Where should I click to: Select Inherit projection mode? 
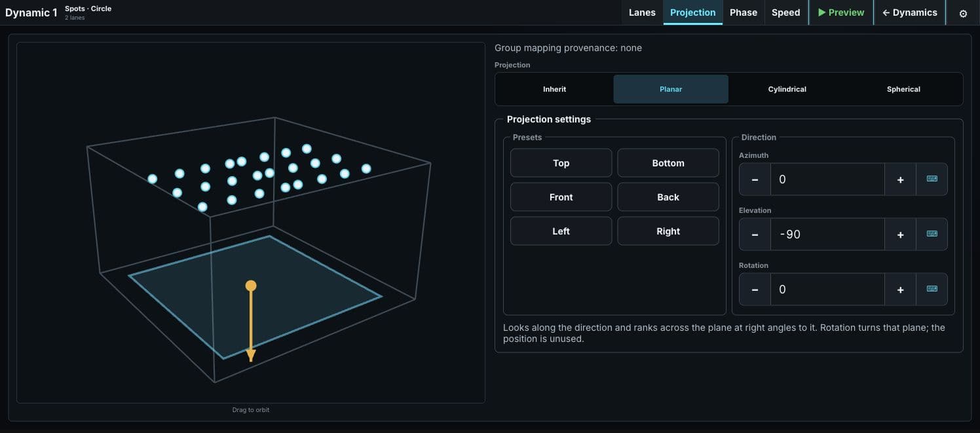(554, 89)
